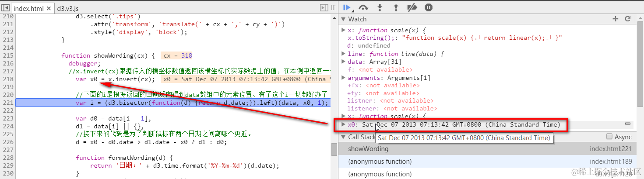The width and height of the screenshot is (644, 179).
Task: Expand 'data: Array[31]' watch entry
Action: [344, 62]
